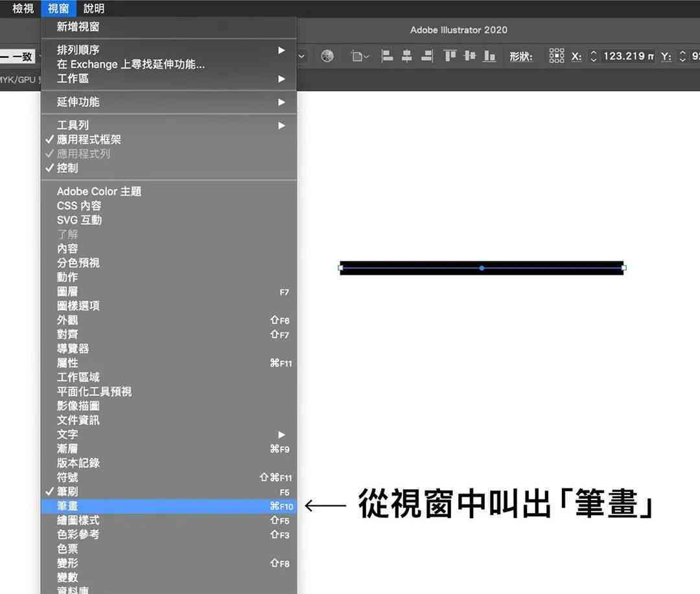Screen dimensions: 700x594
Task: Click the right endpoint of the black line
Action: point(624,268)
